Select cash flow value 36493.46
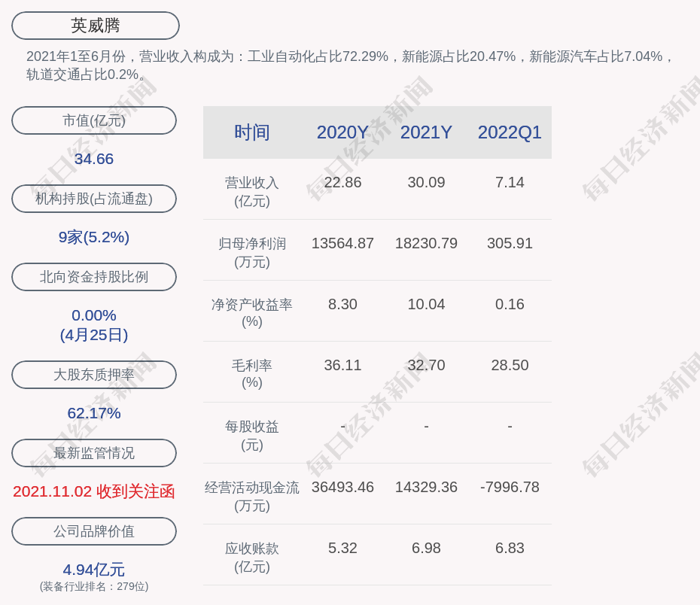 tap(342, 487)
